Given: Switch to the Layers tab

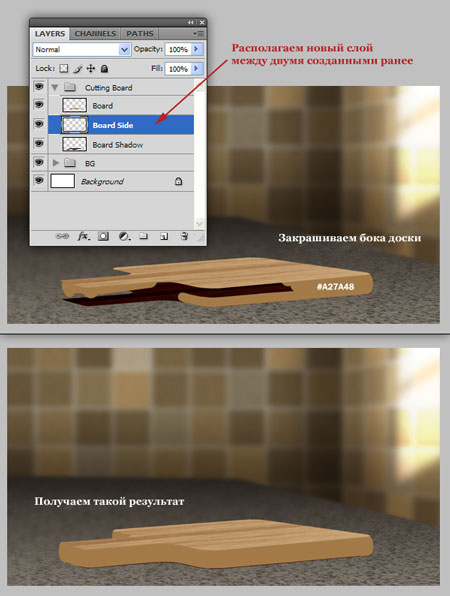Looking at the screenshot, I should click(49, 33).
